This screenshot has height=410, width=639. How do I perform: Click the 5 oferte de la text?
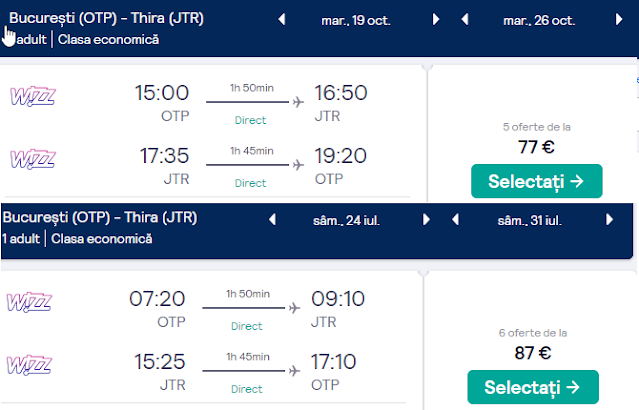pos(536,128)
